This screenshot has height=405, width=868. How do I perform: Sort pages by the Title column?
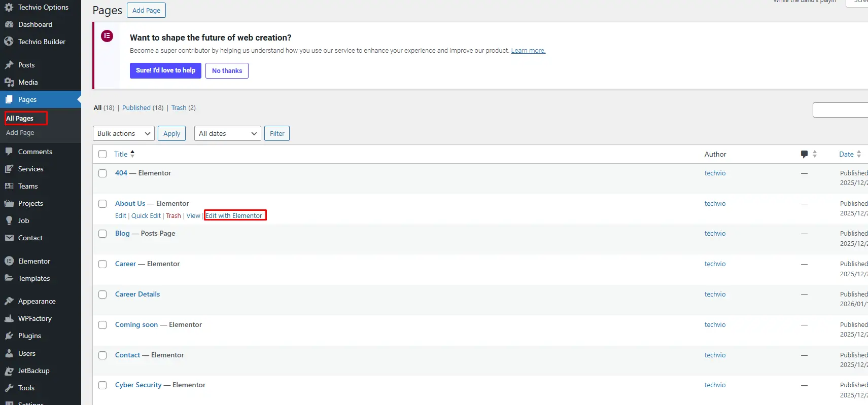pyautogui.click(x=124, y=154)
